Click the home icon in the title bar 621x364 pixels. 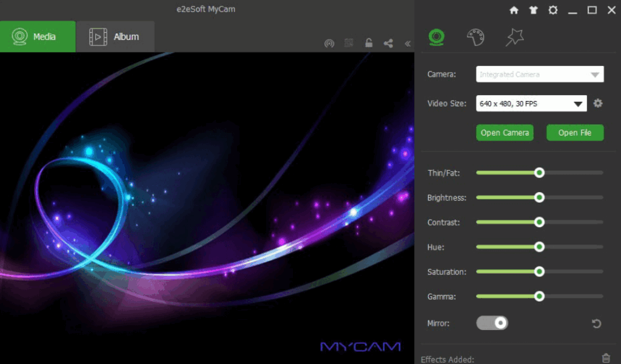click(514, 10)
